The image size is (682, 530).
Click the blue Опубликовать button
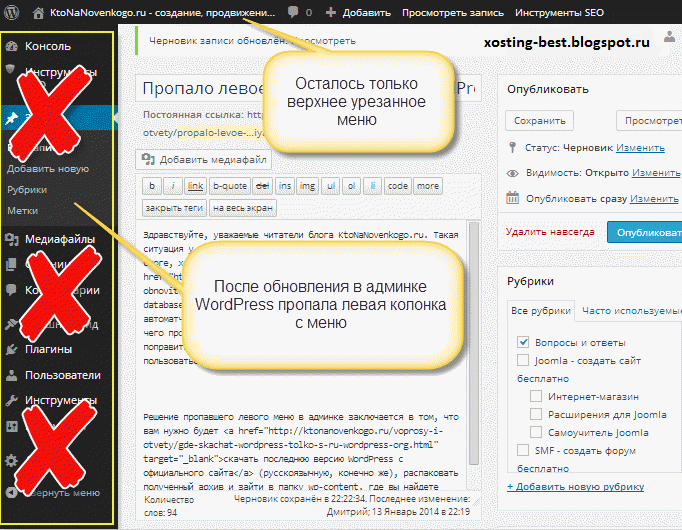[645, 233]
